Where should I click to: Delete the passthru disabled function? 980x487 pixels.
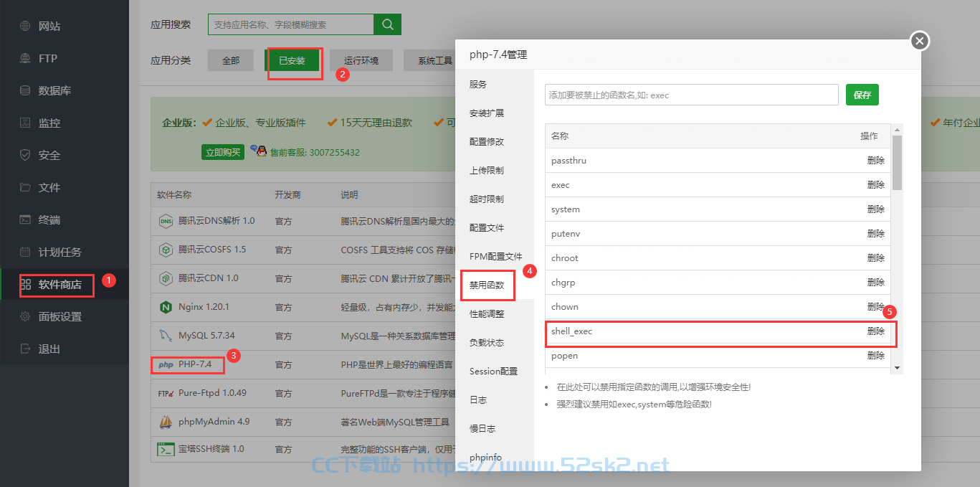click(876, 161)
